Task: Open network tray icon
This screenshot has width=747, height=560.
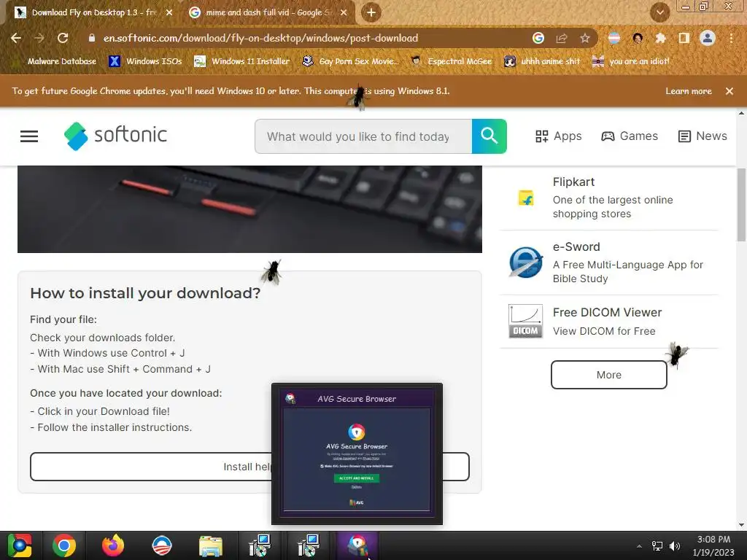Action: (x=657, y=546)
